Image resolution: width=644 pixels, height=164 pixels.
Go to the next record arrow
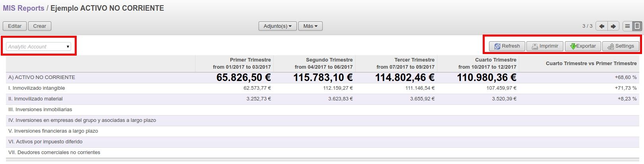[x=613, y=26]
